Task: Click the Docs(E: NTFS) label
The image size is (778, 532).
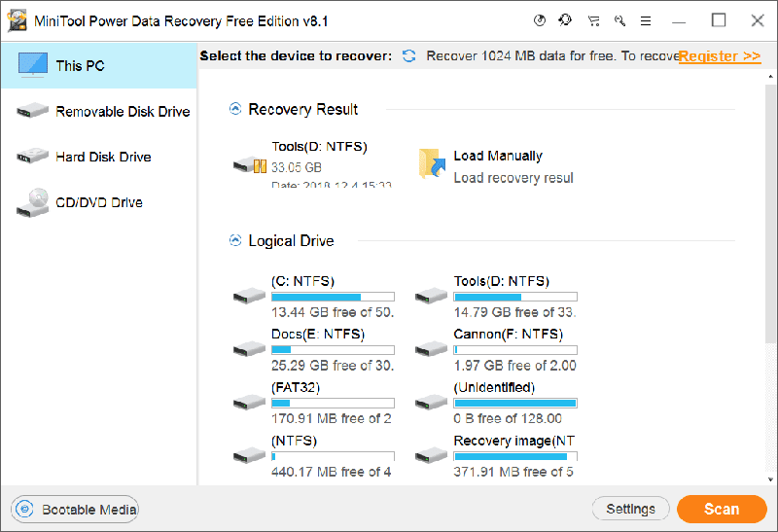Action: click(x=318, y=334)
